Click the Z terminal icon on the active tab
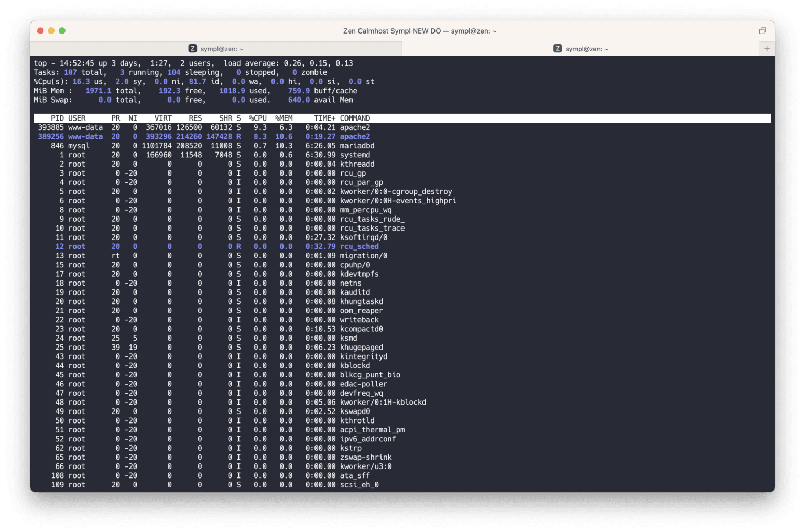805x532 pixels. point(192,48)
